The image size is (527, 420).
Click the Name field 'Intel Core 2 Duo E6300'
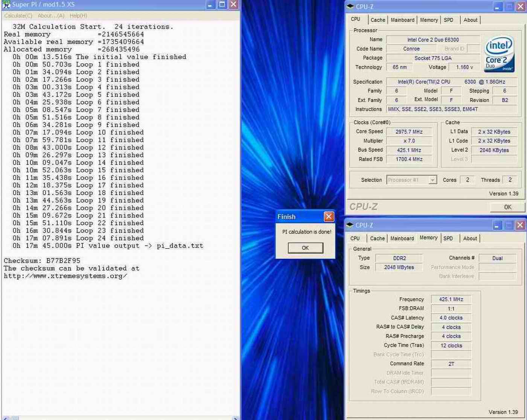tap(433, 40)
